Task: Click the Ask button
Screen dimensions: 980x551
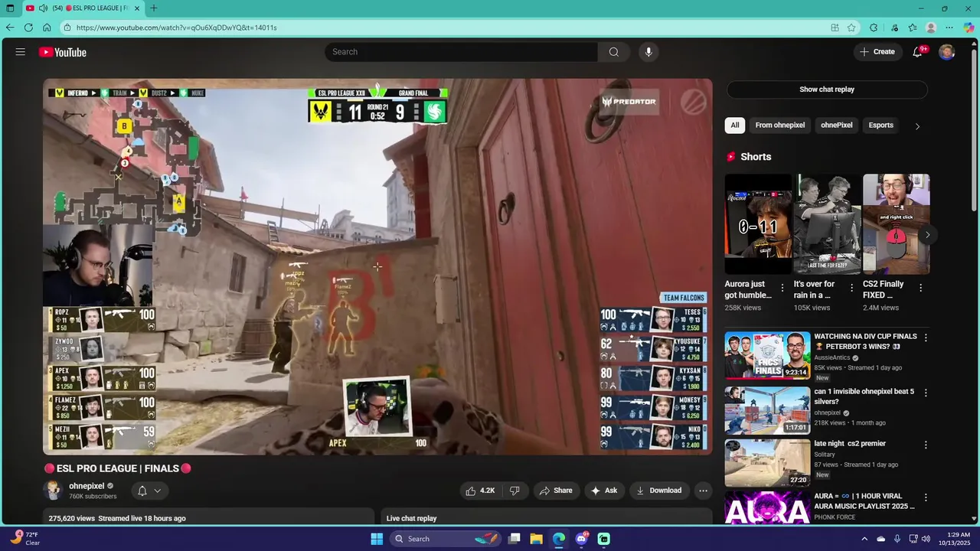Action: 603,491
